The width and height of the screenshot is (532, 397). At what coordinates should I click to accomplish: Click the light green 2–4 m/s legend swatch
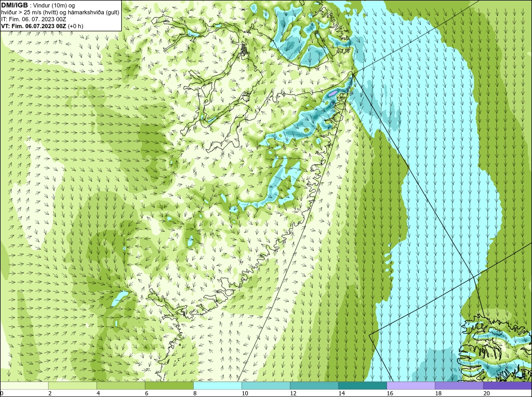pyautogui.click(x=72, y=385)
